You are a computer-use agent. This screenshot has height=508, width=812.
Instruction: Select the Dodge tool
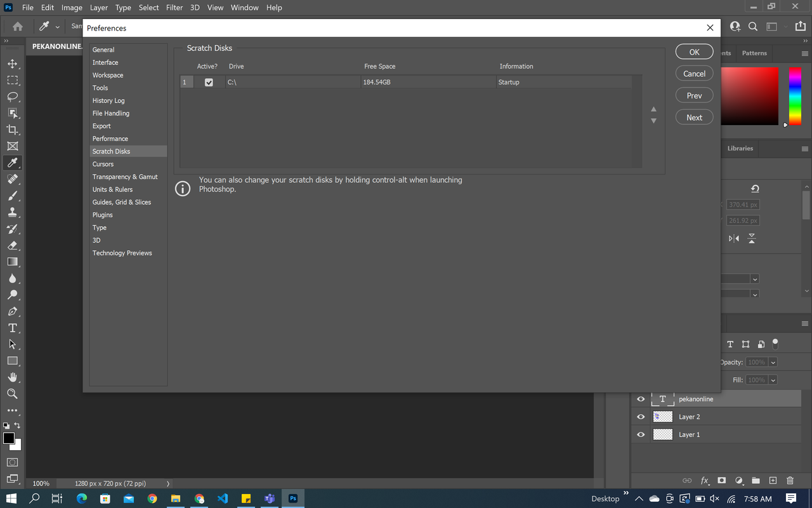pos(12,295)
